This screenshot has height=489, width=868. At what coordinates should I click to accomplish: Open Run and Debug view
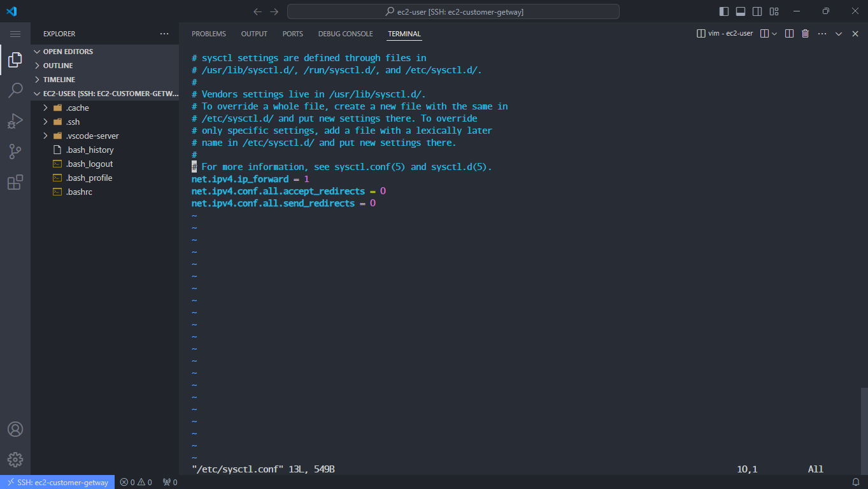[x=15, y=120]
